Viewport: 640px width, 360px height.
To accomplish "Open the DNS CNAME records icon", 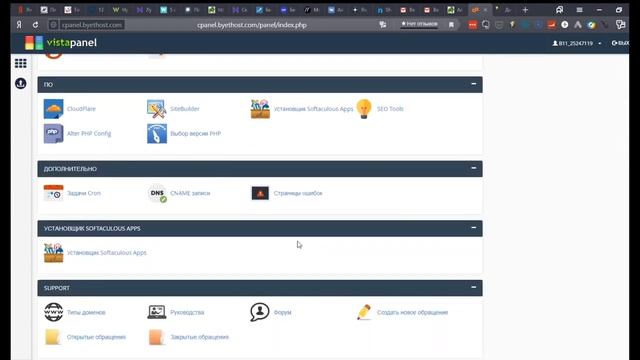I will coord(157,193).
